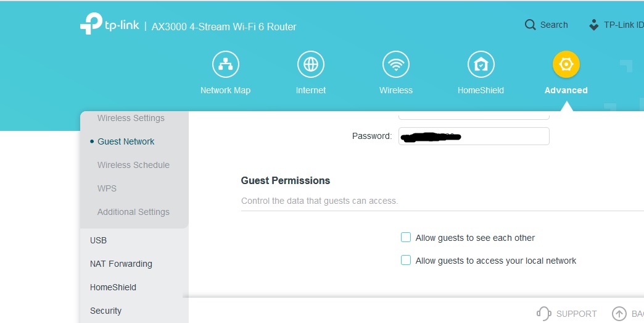Click the Wireless signal icon
This screenshot has height=323, width=644.
click(x=395, y=64)
